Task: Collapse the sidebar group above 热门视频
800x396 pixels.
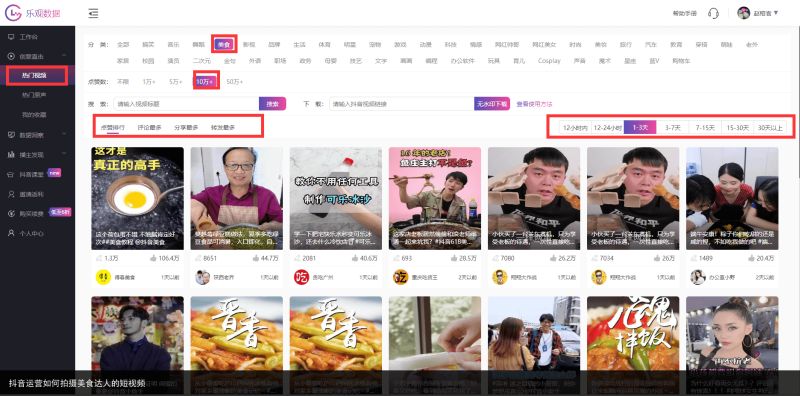Action: [x=64, y=56]
